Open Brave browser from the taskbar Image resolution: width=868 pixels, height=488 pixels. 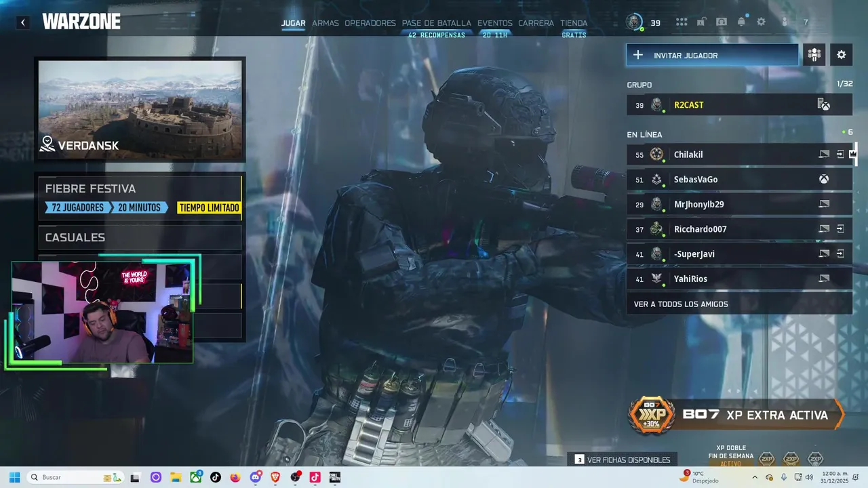[275, 477]
